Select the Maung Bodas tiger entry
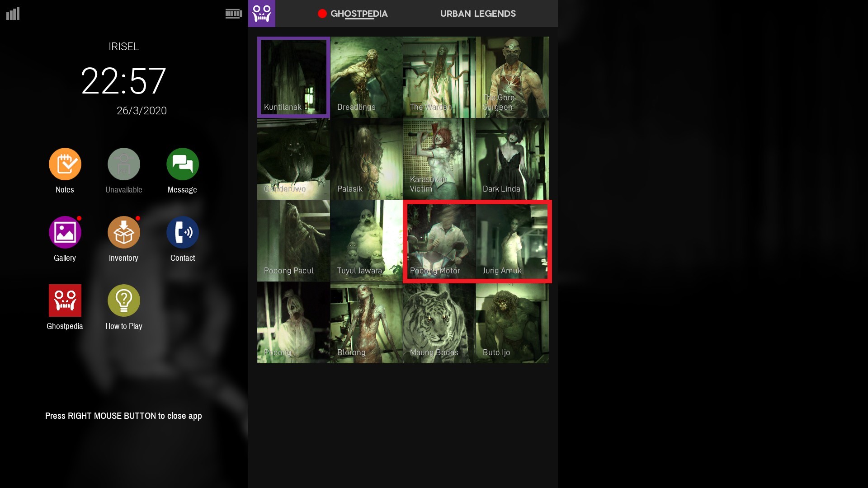 point(439,323)
